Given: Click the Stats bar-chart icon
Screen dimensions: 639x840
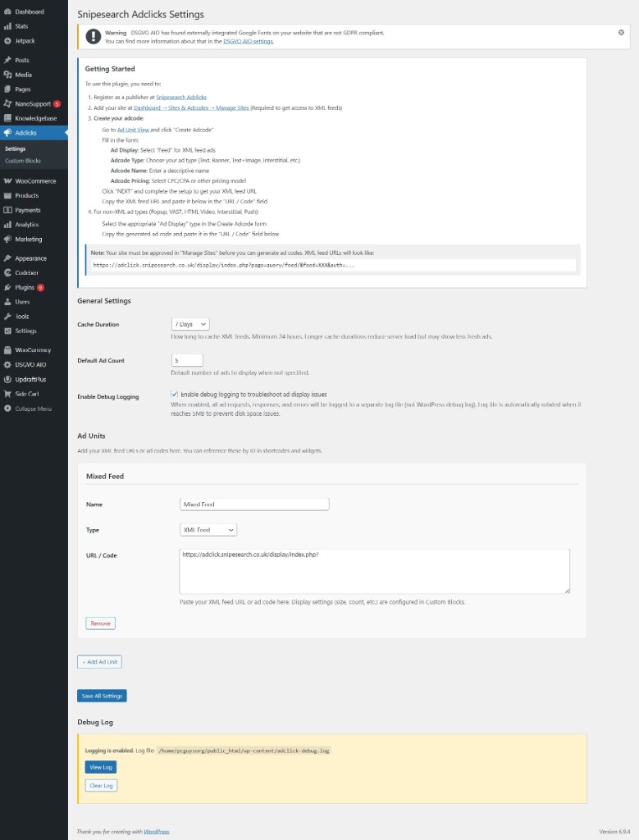Looking at the screenshot, I should 7,25.
